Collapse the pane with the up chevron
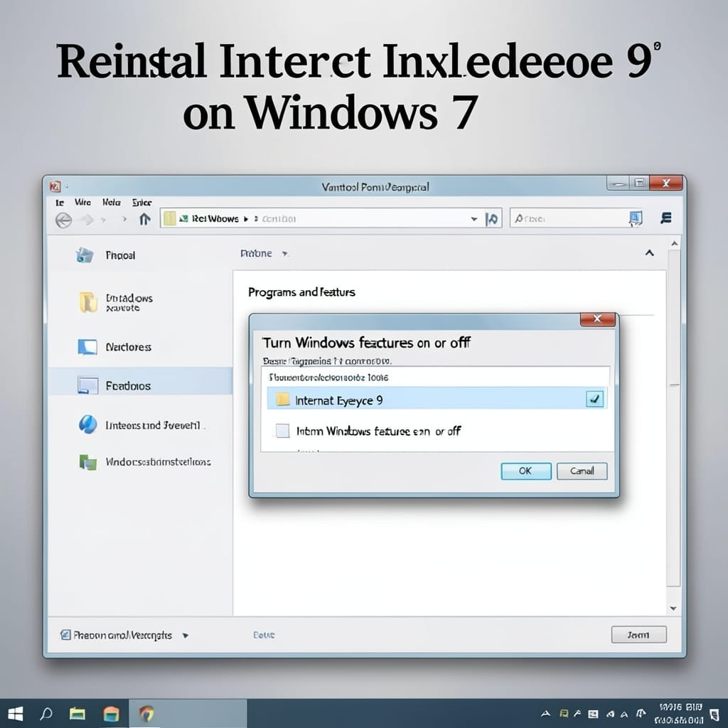The image size is (728, 728). pos(650,253)
